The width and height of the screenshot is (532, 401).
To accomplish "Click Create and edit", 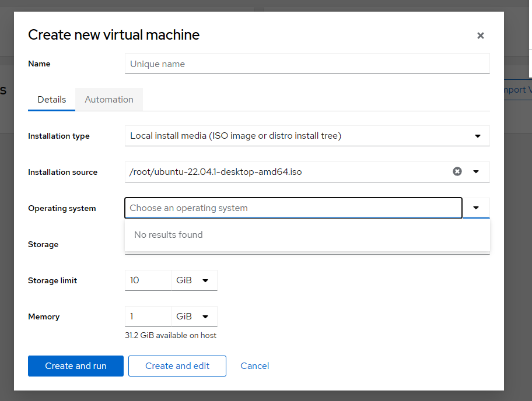I will [177, 366].
